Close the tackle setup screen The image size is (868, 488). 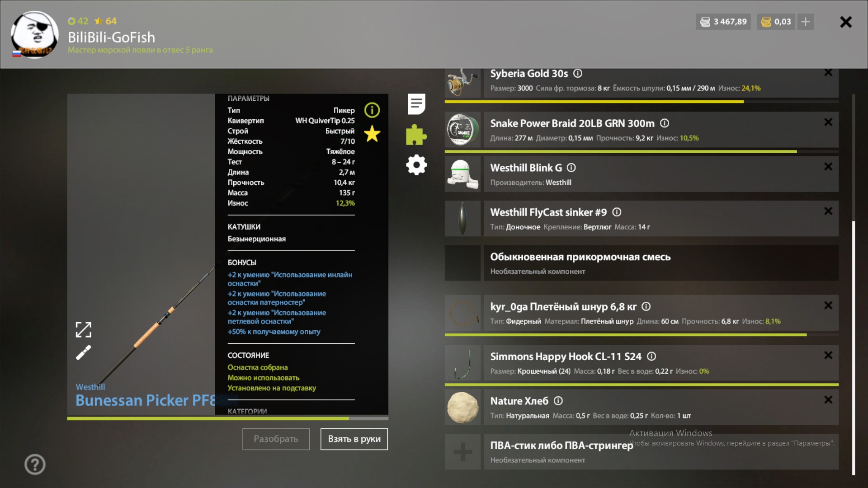pyautogui.click(x=846, y=22)
